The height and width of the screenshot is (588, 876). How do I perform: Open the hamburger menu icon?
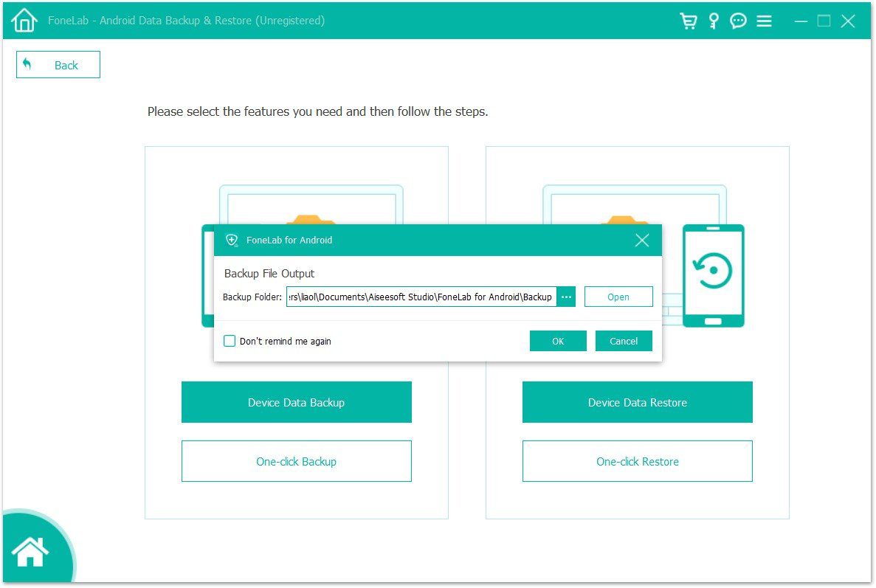point(764,21)
